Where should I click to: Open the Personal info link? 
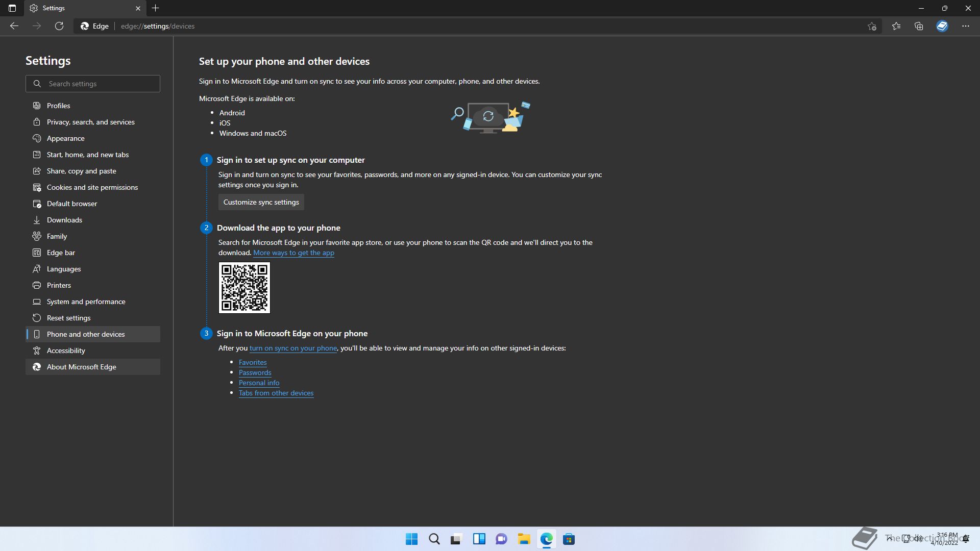(259, 383)
